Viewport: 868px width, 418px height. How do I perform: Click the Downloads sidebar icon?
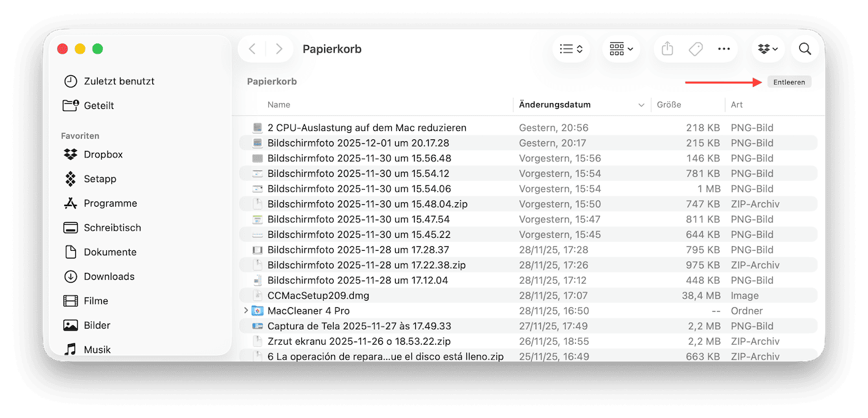pos(71,276)
